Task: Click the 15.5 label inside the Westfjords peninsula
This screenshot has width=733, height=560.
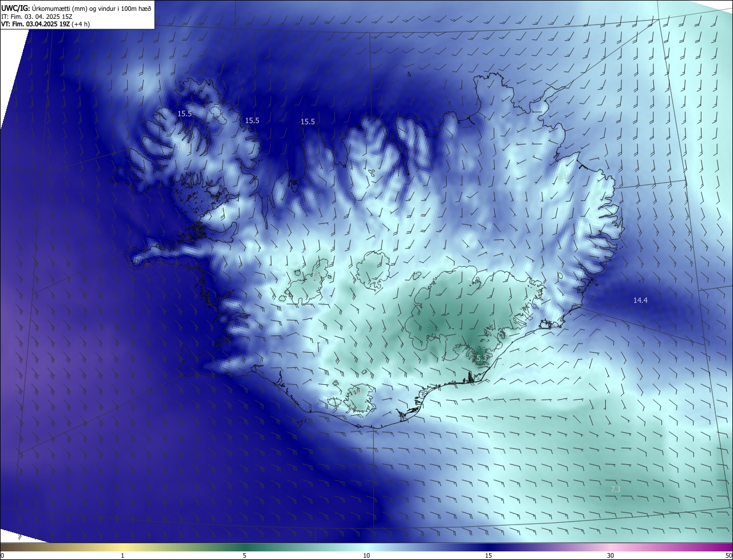Action: pyautogui.click(x=184, y=113)
